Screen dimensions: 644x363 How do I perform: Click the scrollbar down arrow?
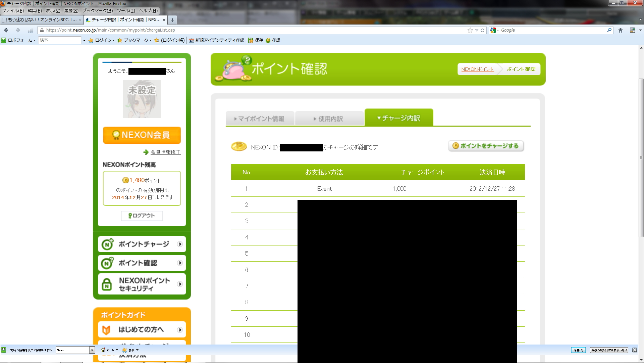[641, 360]
